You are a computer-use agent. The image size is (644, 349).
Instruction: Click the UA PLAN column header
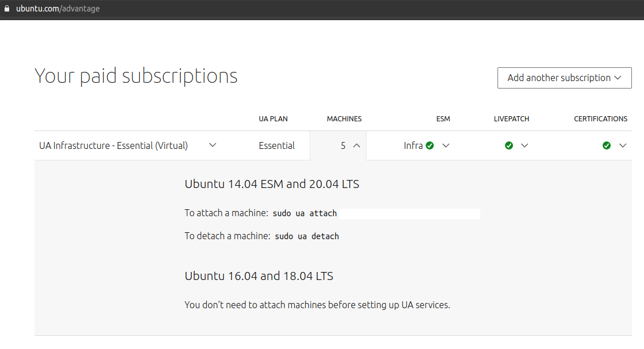click(x=273, y=119)
